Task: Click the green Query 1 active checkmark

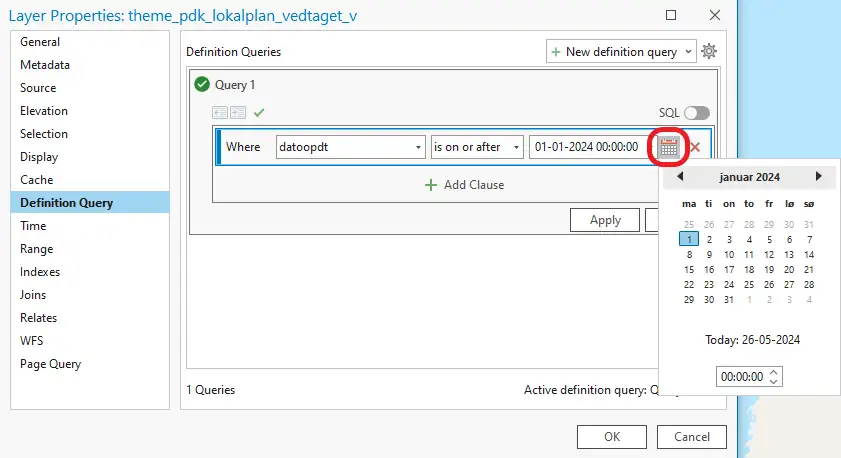Action: [x=202, y=86]
